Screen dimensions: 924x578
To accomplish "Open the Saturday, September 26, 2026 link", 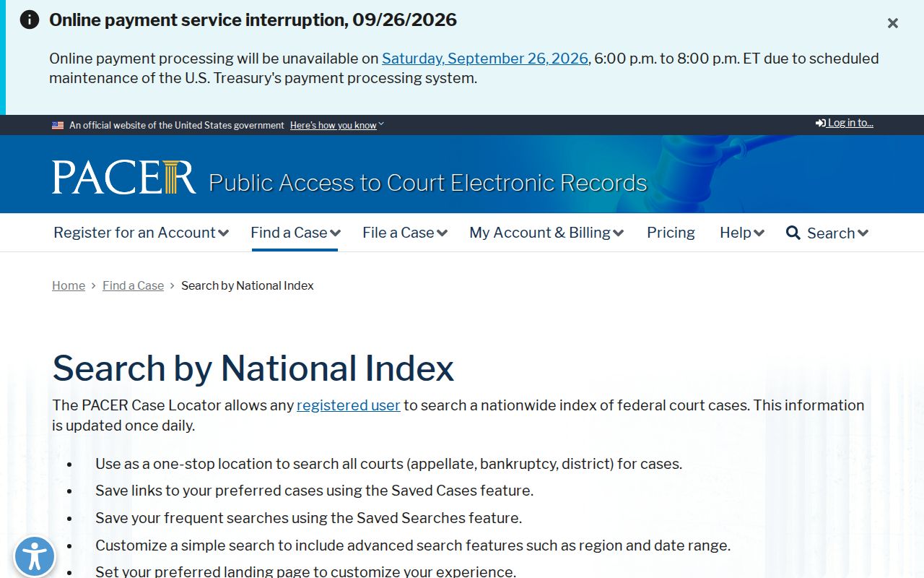I will (x=485, y=59).
